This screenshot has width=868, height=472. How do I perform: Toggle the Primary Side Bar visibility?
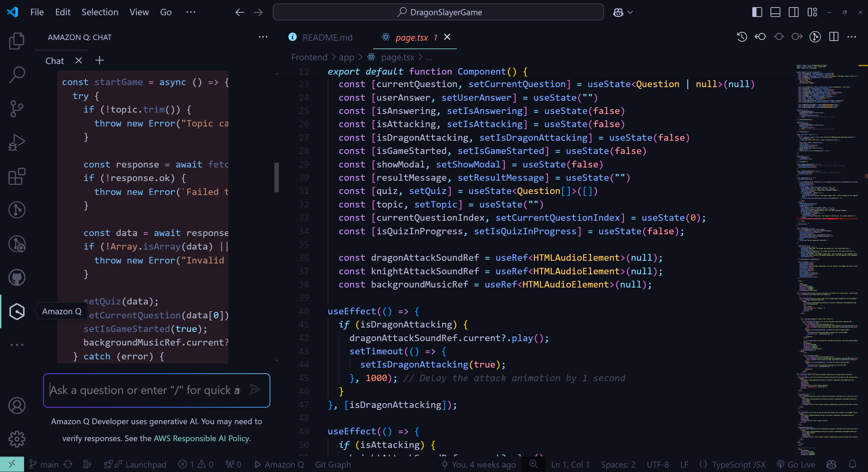[x=757, y=12]
